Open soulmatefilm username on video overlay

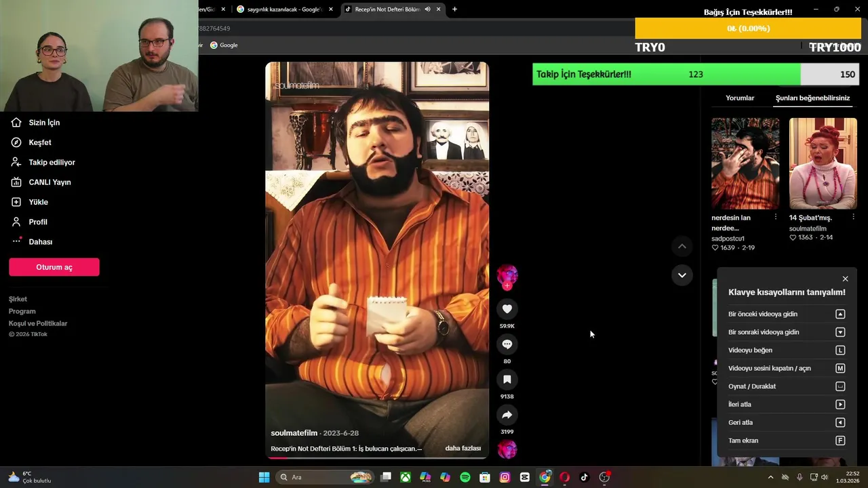point(294,433)
